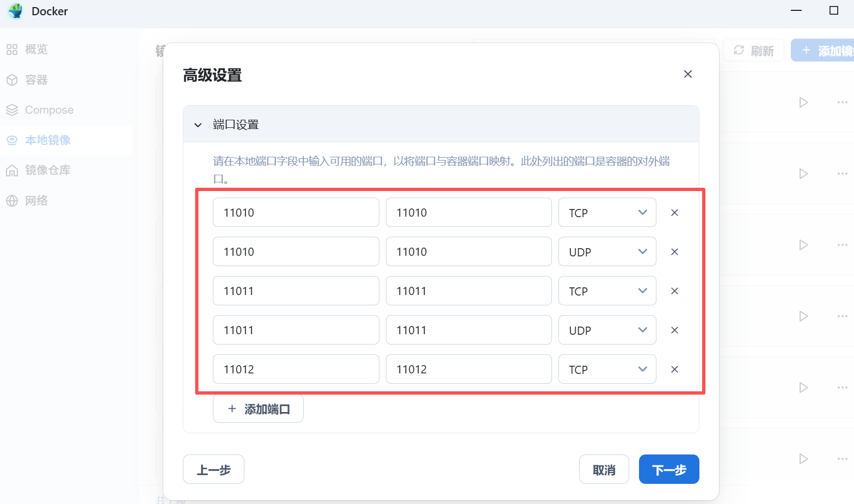Go to 容器 in the sidebar
Image resolution: width=854 pixels, height=504 pixels.
click(36, 80)
